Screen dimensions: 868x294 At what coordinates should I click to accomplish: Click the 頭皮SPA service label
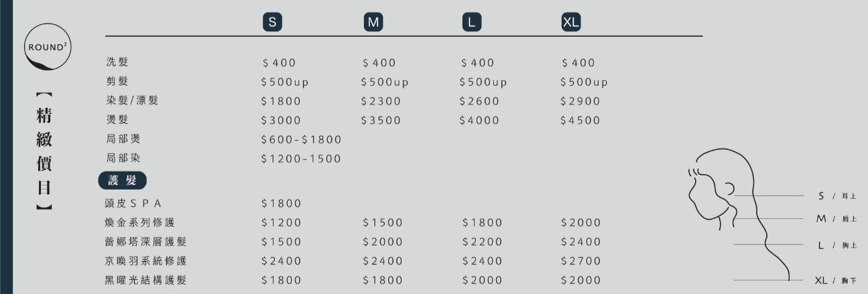pyautogui.click(x=134, y=203)
